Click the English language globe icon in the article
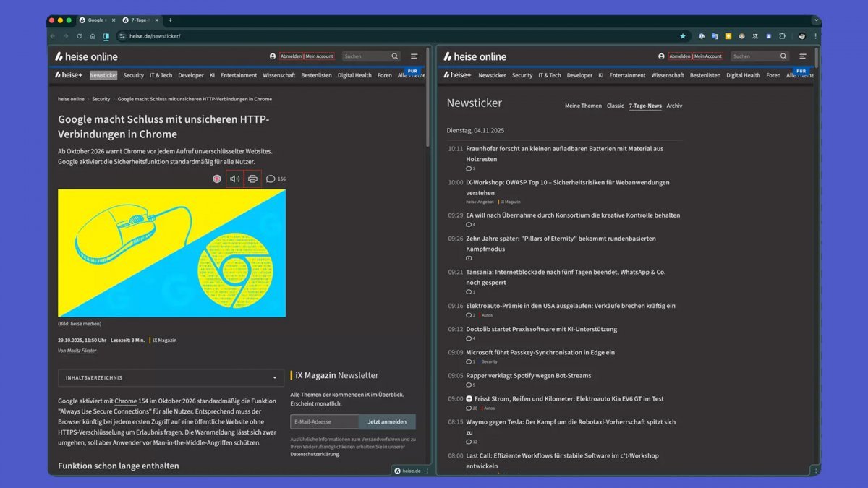Viewport: 868px width, 488px height. 216,179
